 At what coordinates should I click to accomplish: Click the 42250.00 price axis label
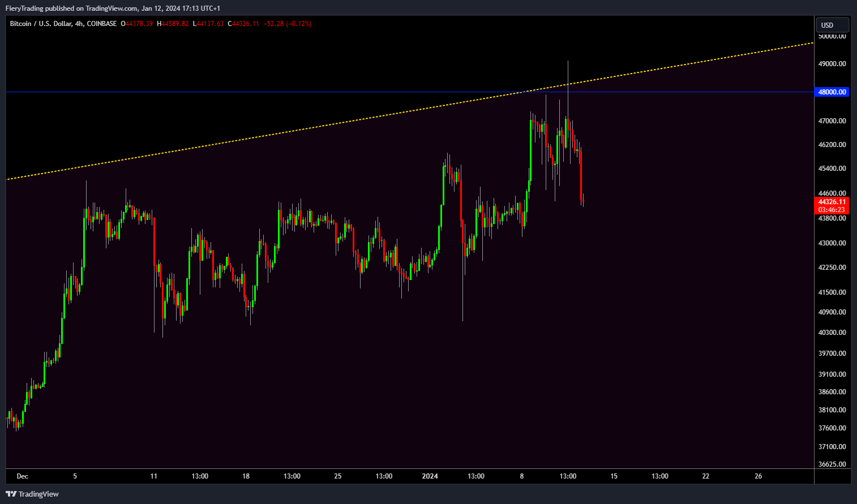[832, 268]
